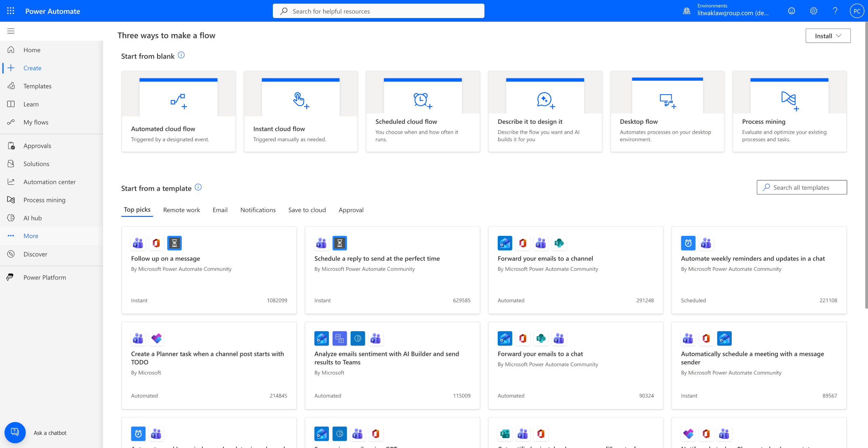The image size is (868, 448).
Task: Go to Automation center page
Action: (x=50, y=182)
